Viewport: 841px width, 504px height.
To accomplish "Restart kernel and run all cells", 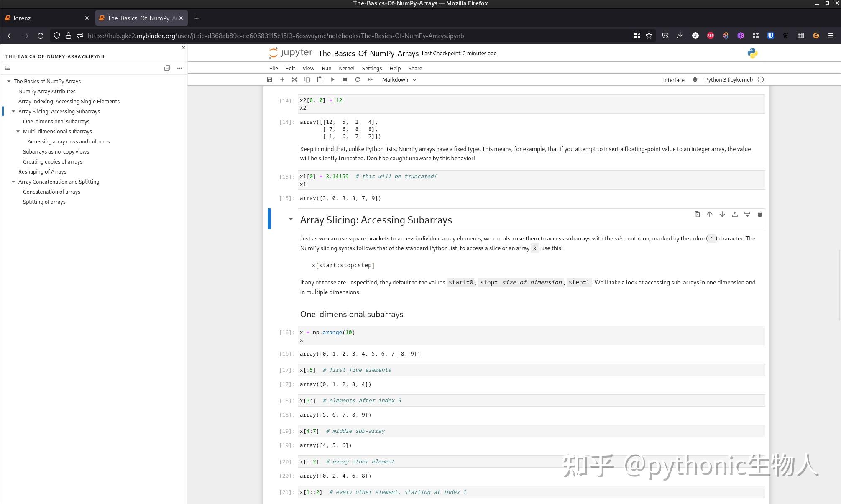I will [370, 79].
